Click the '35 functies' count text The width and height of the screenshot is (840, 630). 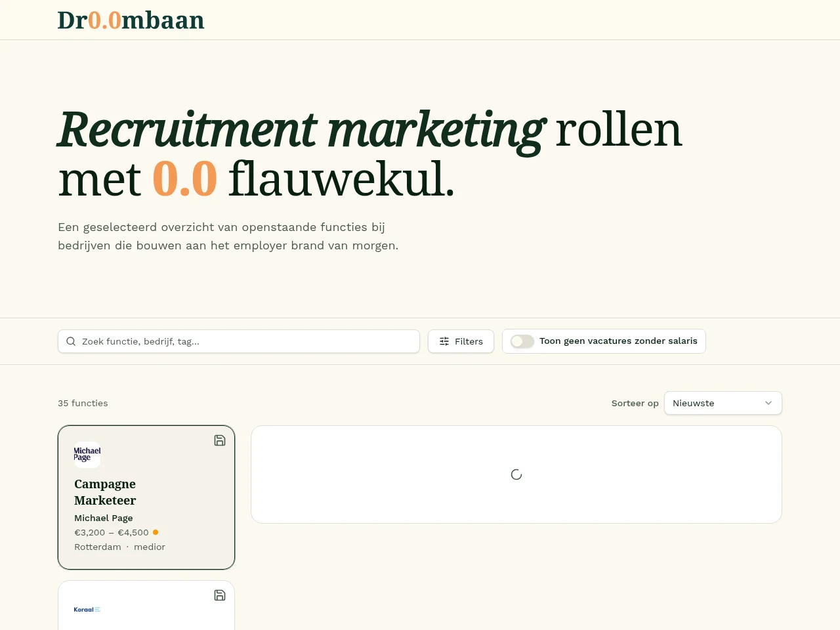83,403
